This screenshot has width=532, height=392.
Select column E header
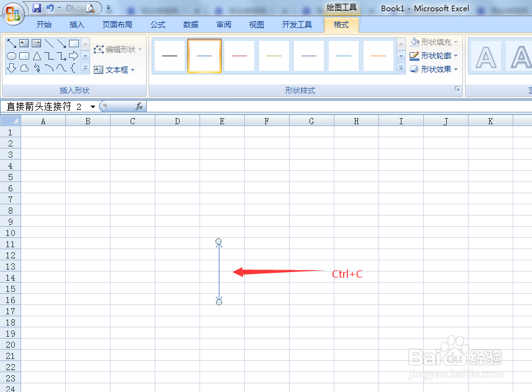point(222,121)
